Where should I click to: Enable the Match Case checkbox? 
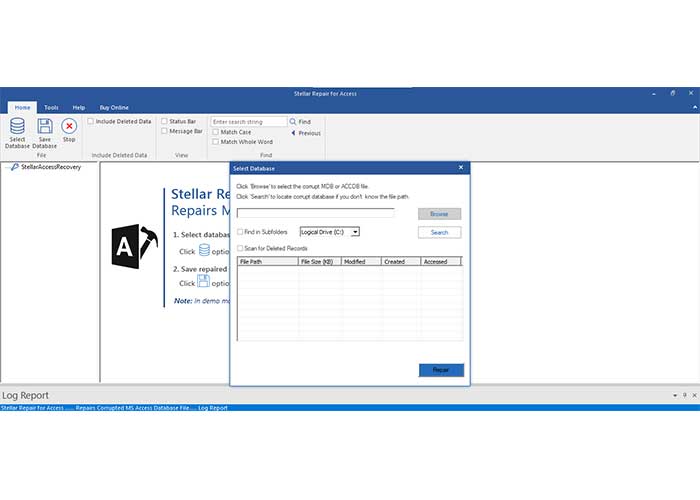point(216,132)
